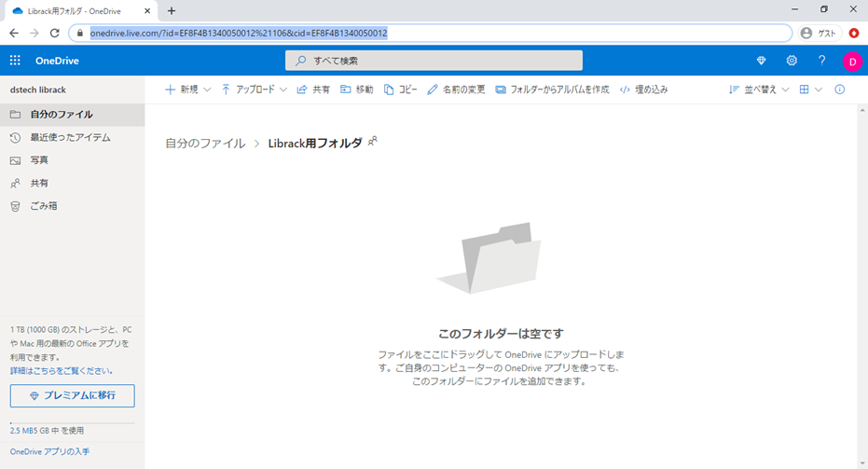Expand the 新規 dropdown chevron

207,90
